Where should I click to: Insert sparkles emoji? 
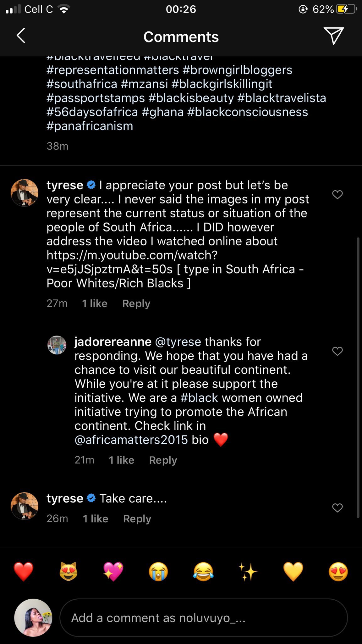tap(248, 571)
